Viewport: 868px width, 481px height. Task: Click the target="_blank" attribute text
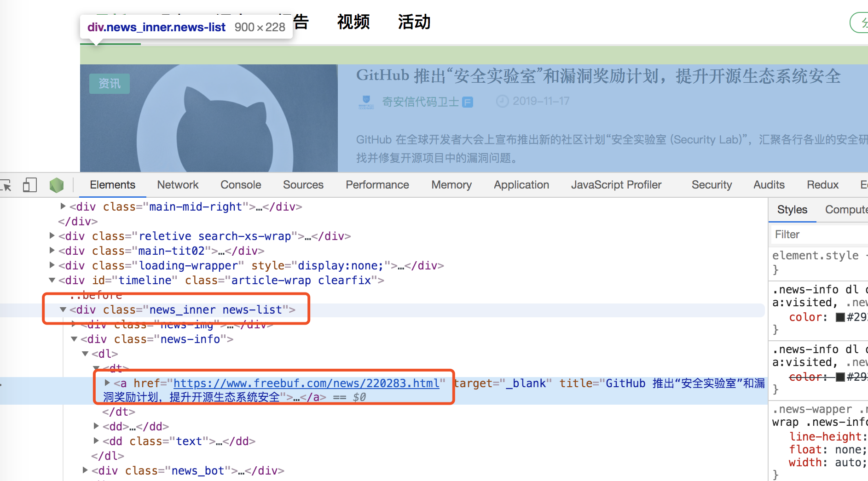503,383
